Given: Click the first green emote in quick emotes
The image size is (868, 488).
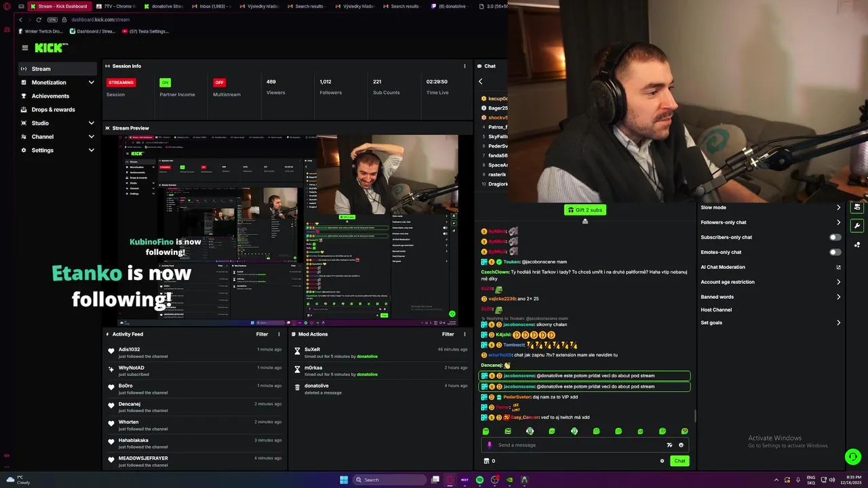Looking at the screenshot, I should [486, 431].
